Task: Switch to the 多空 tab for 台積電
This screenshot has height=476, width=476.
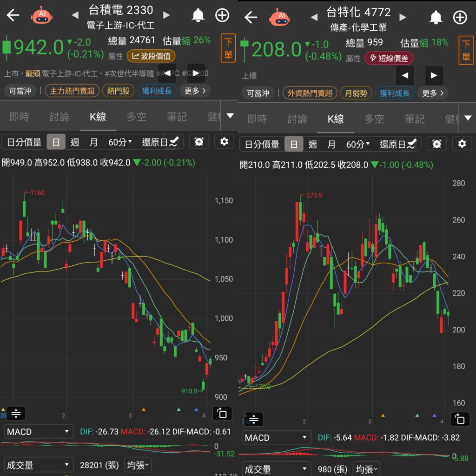Action: (137, 117)
